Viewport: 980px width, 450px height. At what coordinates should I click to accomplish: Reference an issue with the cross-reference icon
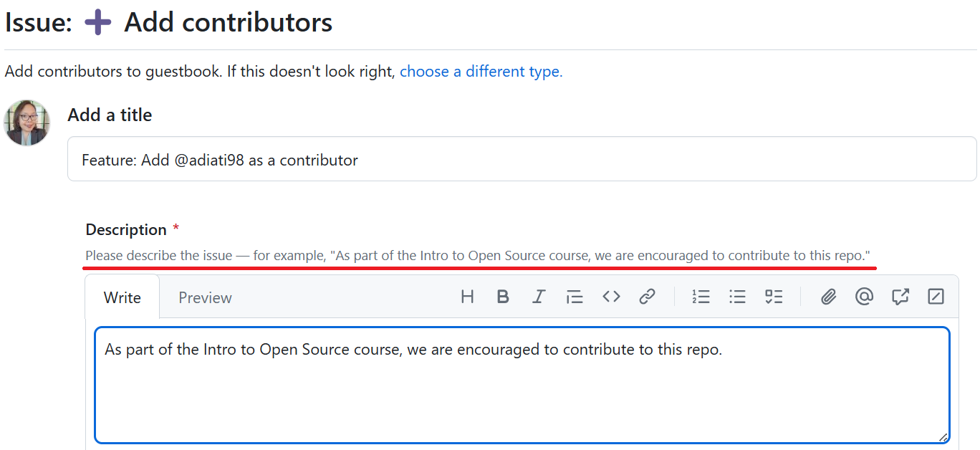pyautogui.click(x=900, y=296)
